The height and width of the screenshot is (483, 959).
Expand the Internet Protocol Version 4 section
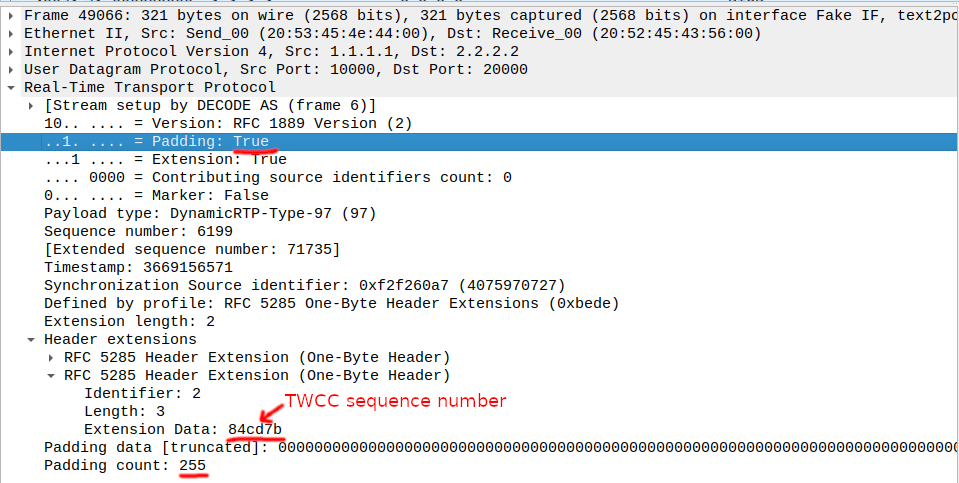coord(12,52)
